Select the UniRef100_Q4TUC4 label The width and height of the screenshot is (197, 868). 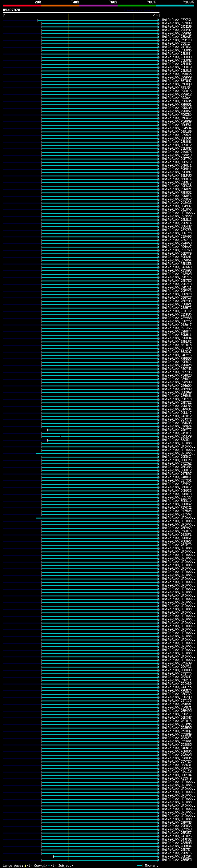point(176,47)
